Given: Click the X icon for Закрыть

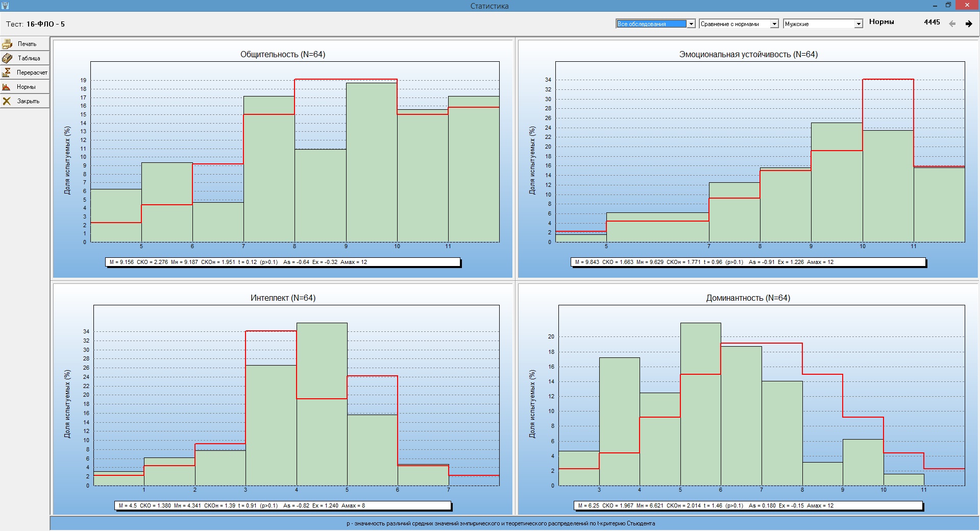Looking at the screenshot, I should [x=7, y=101].
